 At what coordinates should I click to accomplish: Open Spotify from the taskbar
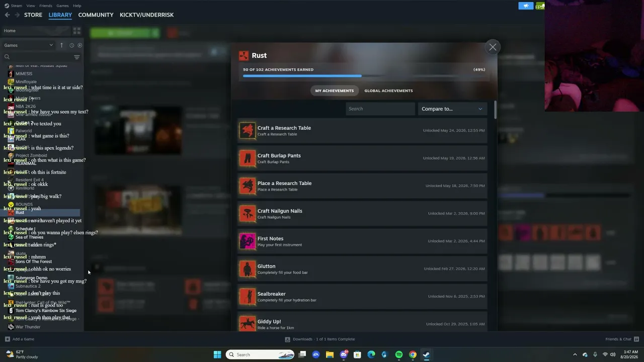(x=399, y=354)
